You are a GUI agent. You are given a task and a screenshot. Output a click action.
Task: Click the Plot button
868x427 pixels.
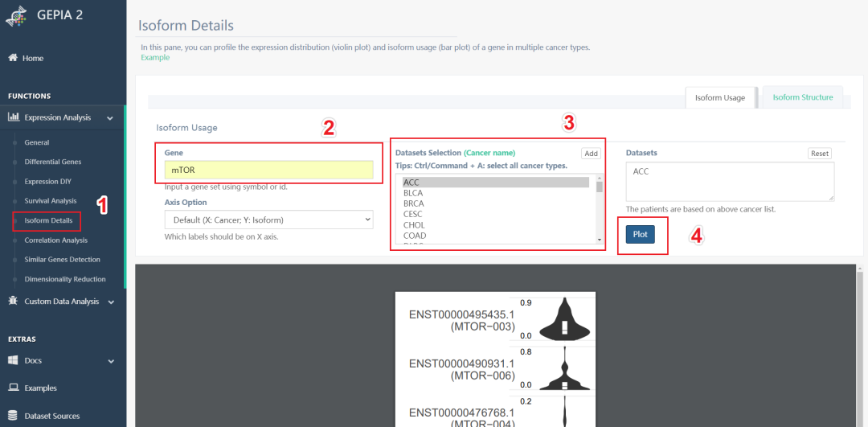click(641, 234)
